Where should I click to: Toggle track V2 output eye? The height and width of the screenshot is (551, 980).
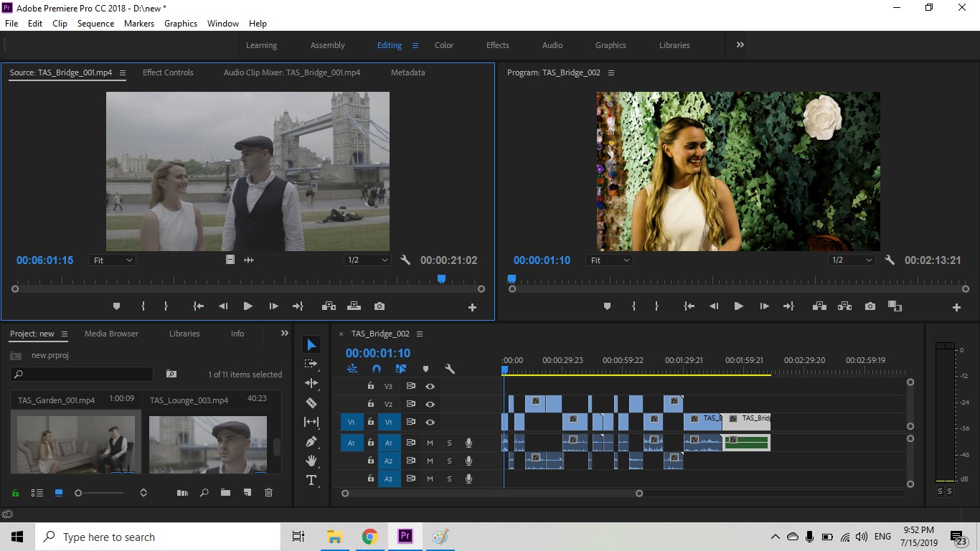click(x=430, y=404)
